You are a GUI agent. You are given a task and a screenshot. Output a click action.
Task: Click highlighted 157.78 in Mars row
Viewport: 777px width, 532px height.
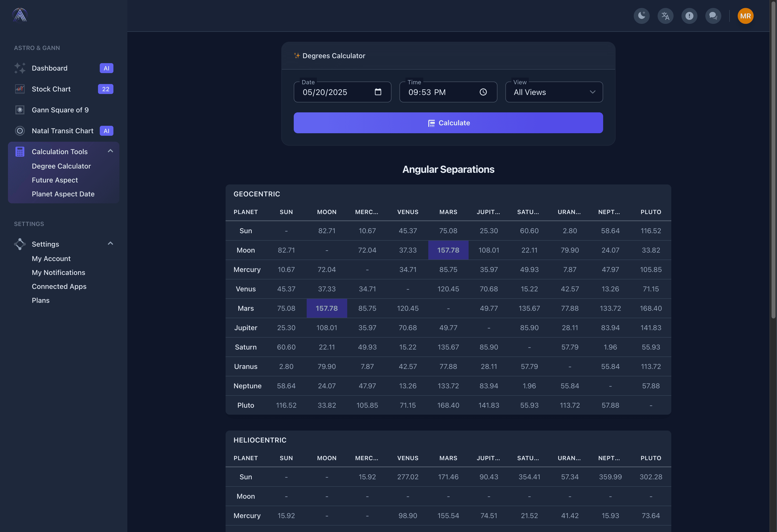coord(327,308)
